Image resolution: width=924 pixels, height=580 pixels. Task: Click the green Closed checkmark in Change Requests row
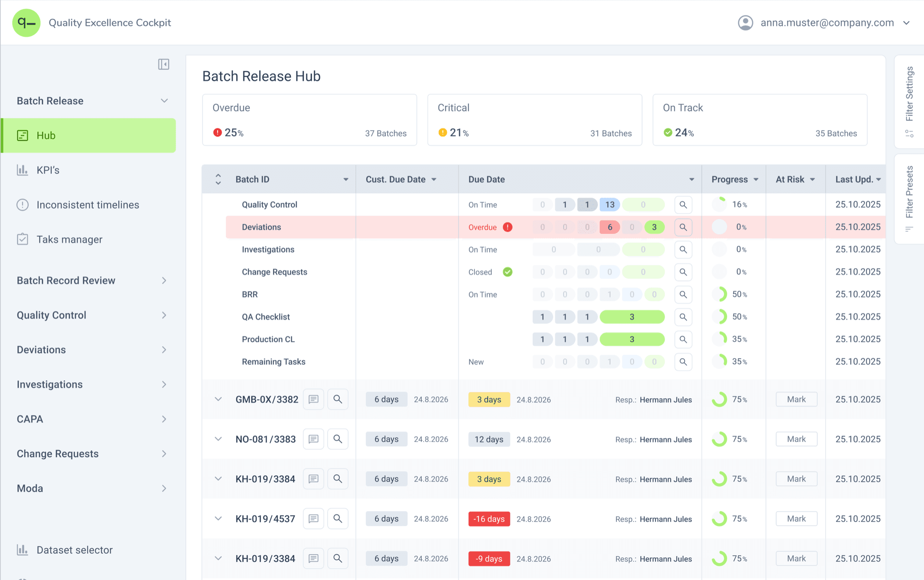(x=507, y=272)
